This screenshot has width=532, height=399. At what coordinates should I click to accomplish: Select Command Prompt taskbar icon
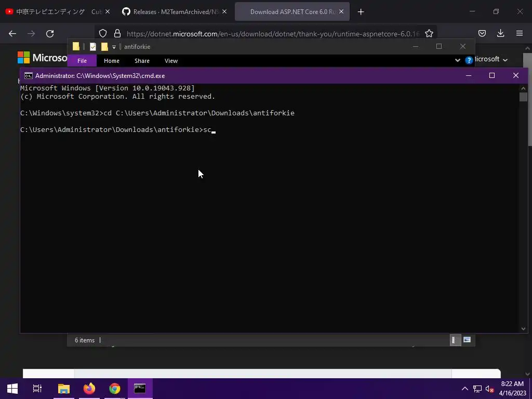[140, 389]
